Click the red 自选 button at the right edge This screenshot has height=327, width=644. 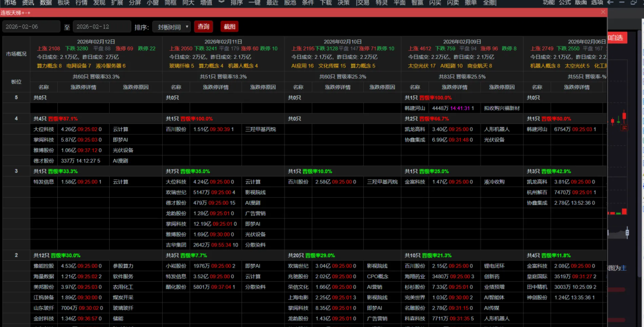pyautogui.click(x=617, y=38)
